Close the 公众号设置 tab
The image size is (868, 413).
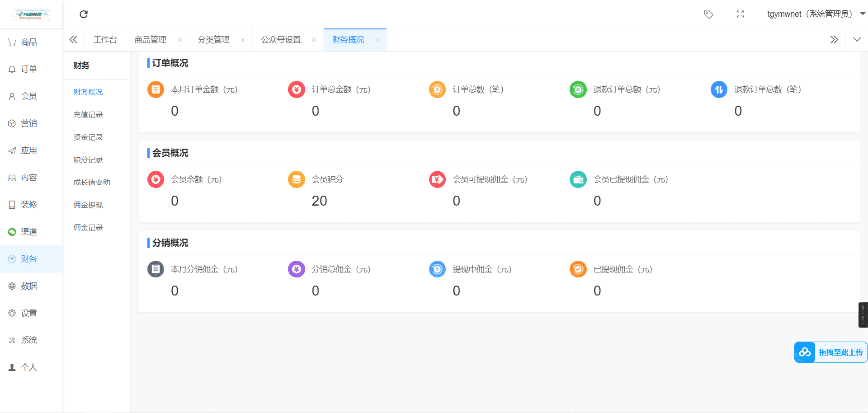[314, 40]
